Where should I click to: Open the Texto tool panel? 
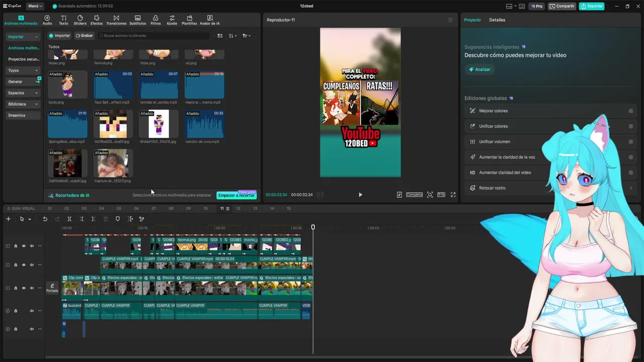pyautogui.click(x=63, y=20)
